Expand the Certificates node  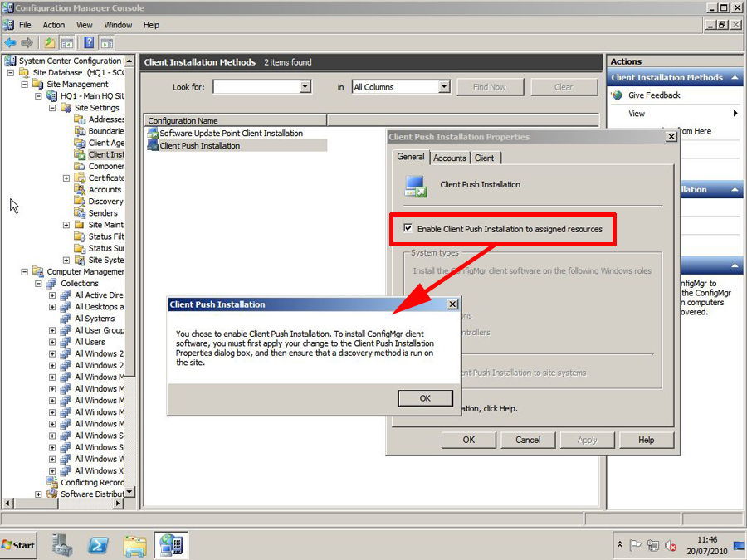coord(66,178)
